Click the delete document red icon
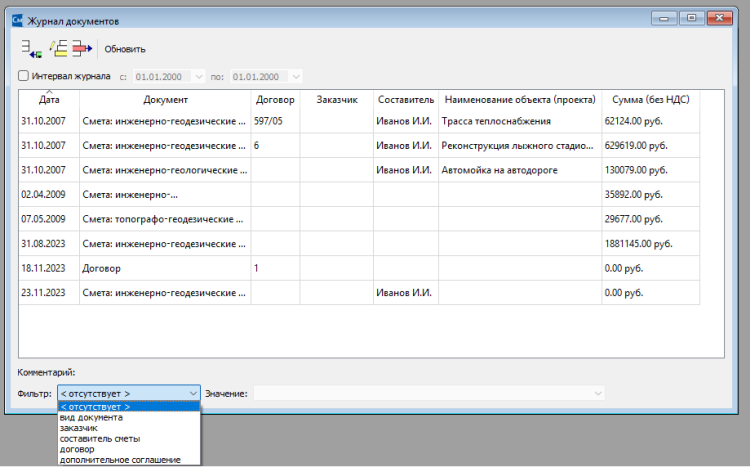This screenshot has height=467, width=750. pos(82,48)
